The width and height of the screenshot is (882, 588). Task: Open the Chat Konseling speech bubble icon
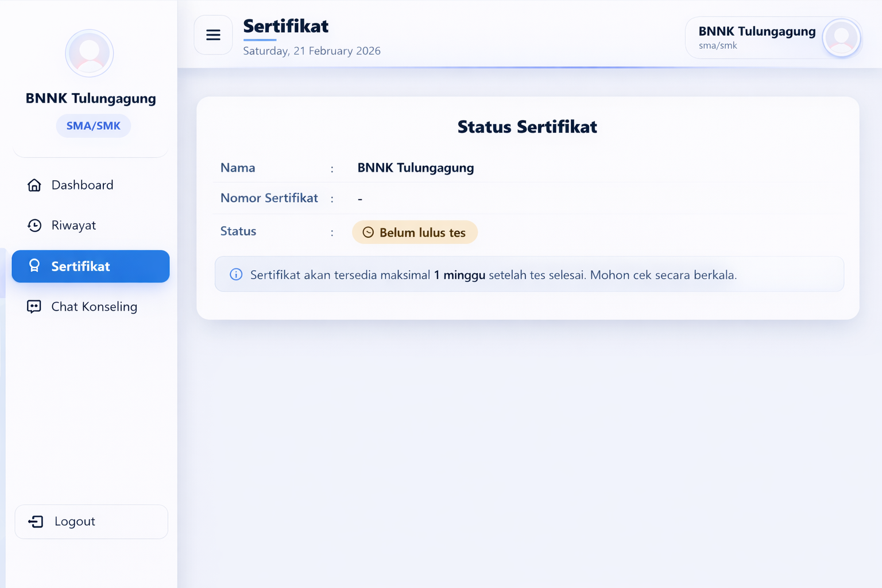pos(34,307)
